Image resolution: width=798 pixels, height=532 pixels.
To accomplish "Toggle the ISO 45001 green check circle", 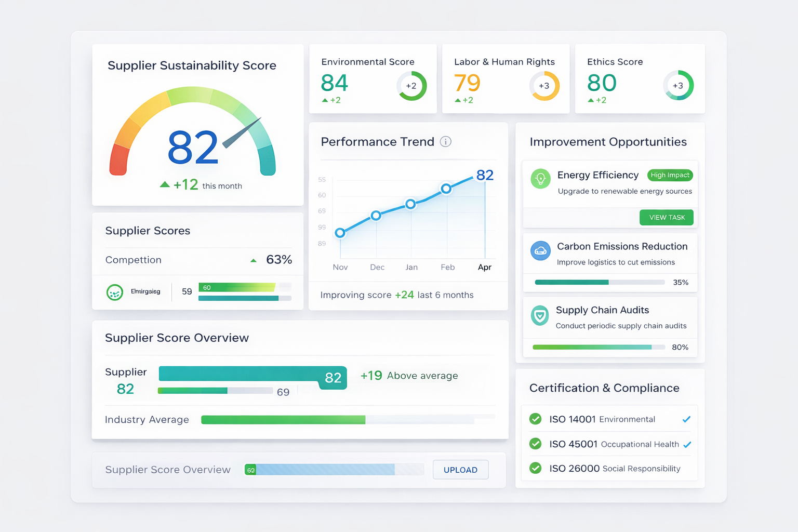I will (x=535, y=444).
